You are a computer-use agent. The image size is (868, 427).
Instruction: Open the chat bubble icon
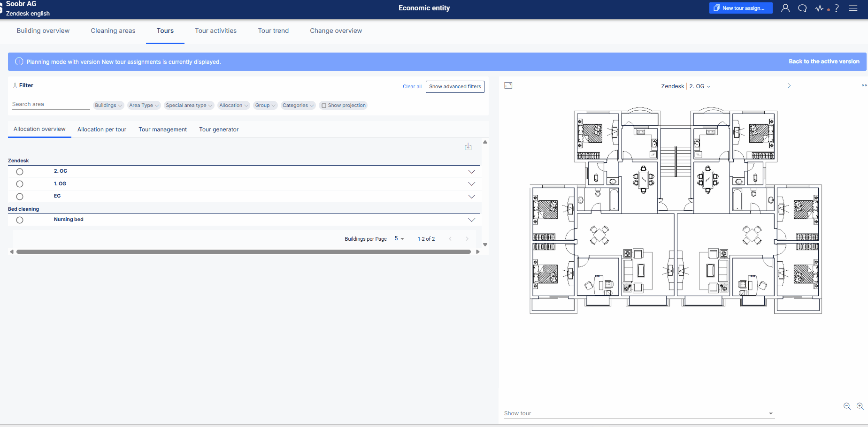coord(802,8)
